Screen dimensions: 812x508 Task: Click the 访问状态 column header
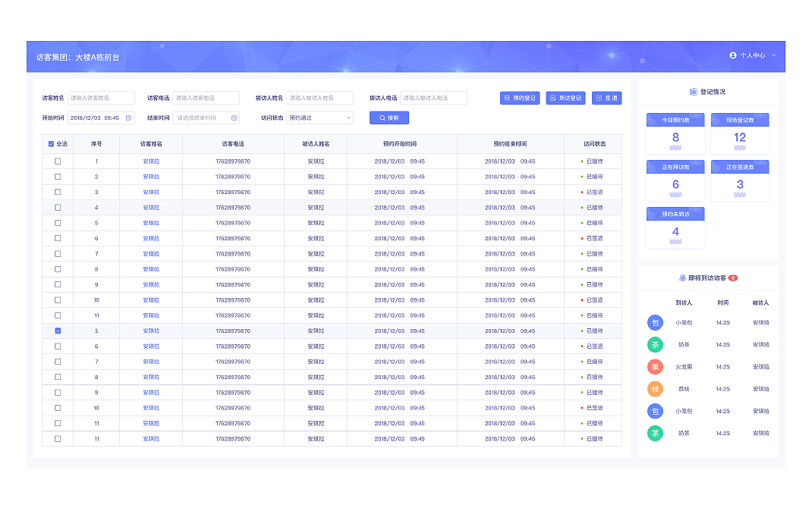(x=594, y=144)
